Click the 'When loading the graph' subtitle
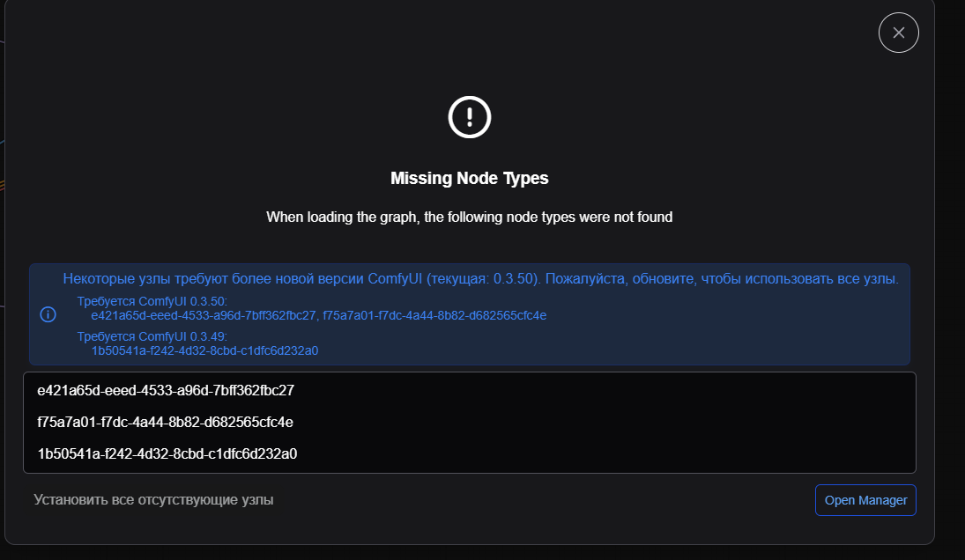Screen dimensions: 965x560 pyautogui.click(x=469, y=217)
